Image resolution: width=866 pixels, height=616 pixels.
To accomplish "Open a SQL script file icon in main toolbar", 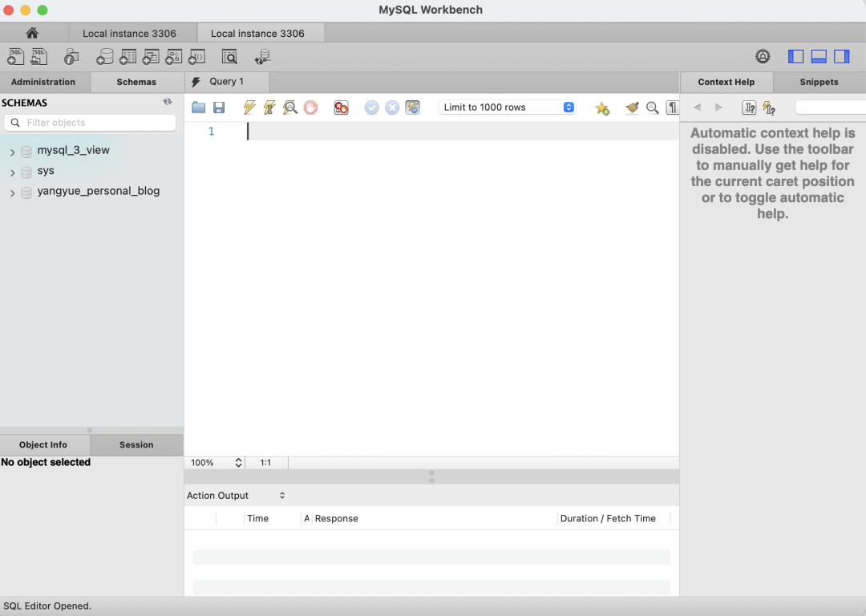I will [39, 56].
